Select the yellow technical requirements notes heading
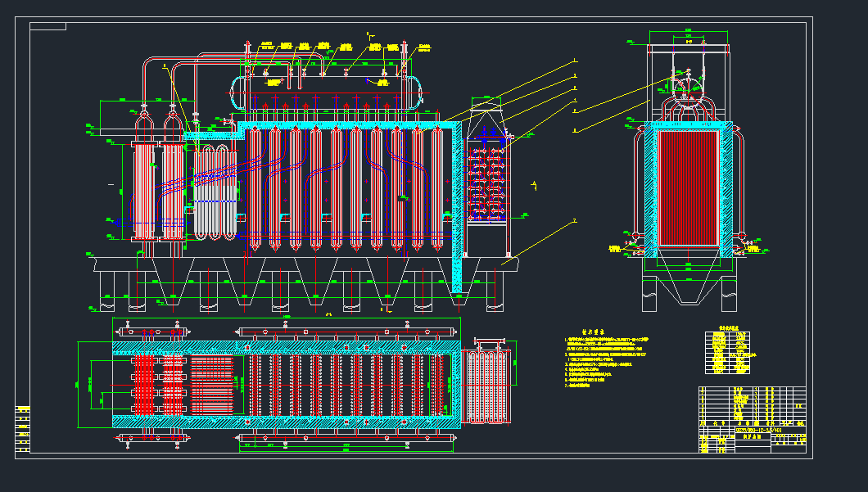 point(592,332)
